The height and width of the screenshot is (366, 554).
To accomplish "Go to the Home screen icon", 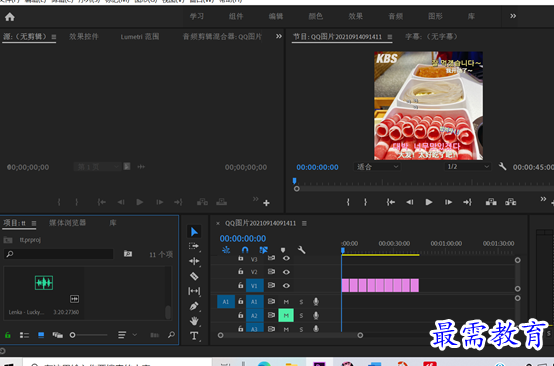I will tap(10, 17).
